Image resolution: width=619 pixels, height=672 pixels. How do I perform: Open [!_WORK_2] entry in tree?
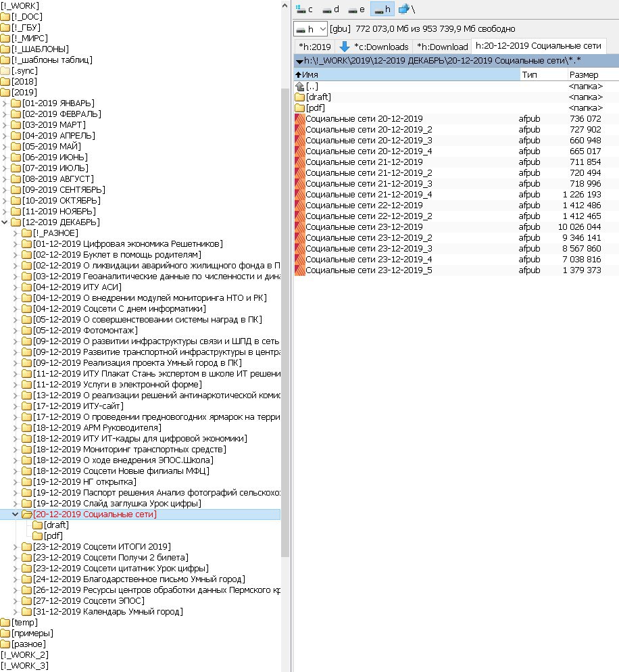[x=25, y=655]
